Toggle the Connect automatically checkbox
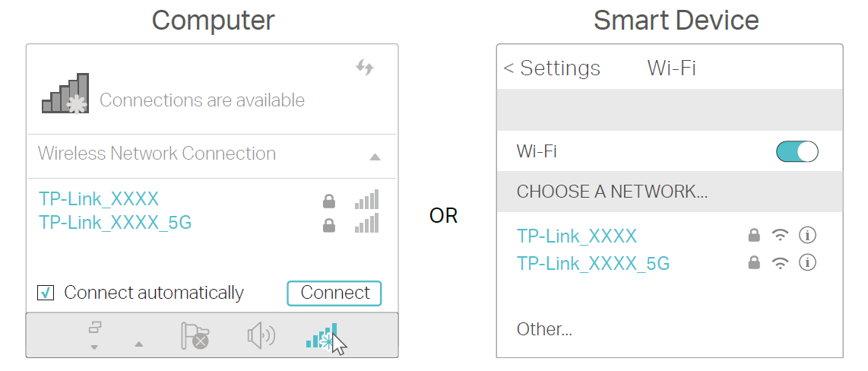Viewport: 868px width, 371px height. [x=46, y=293]
